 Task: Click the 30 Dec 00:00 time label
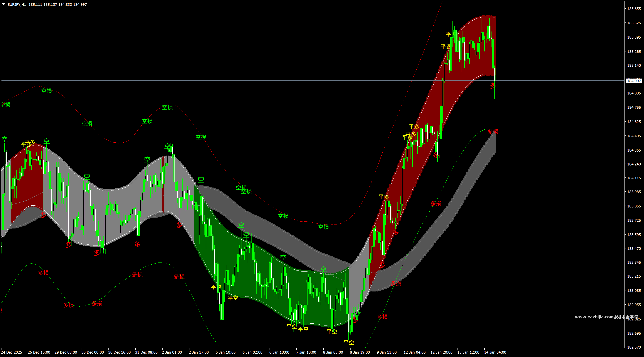pos(93,353)
